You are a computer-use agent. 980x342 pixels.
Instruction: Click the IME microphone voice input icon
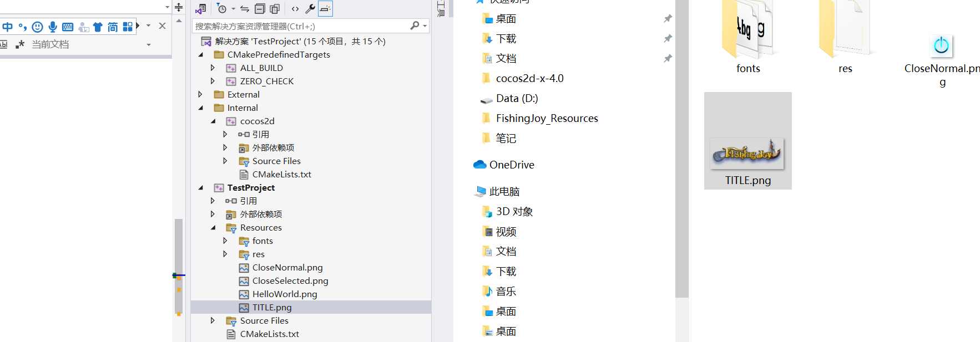pyautogui.click(x=53, y=27)
